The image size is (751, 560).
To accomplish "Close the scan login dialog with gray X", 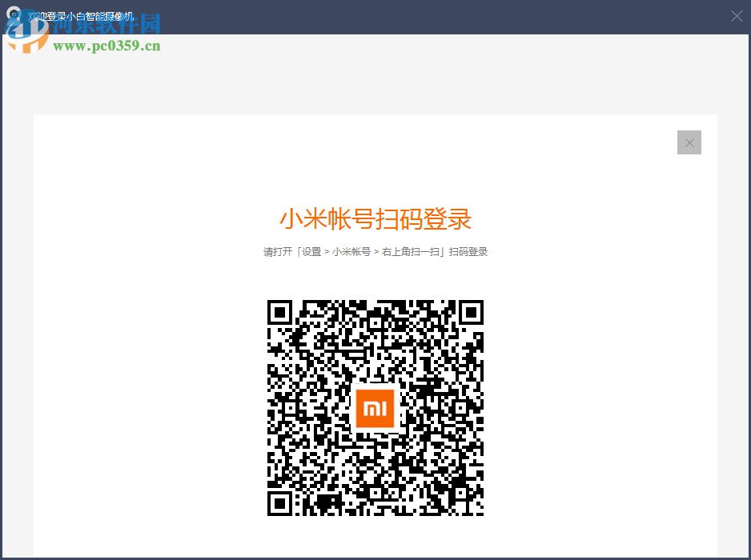I will pos(689,142).
